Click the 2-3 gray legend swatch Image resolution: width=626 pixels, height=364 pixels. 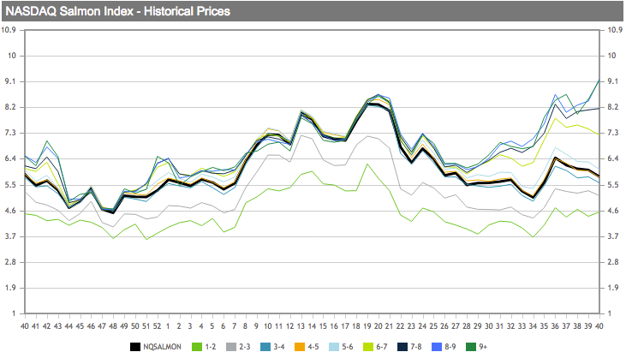(231, 347)
